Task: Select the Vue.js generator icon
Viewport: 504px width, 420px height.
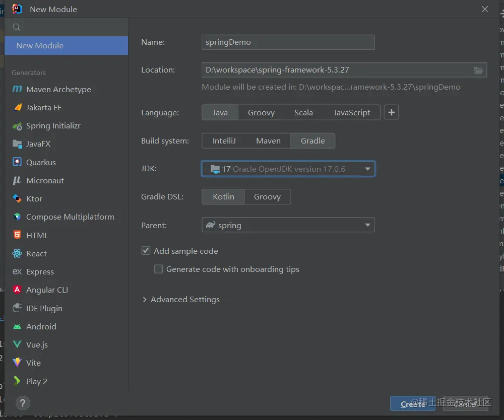Action: click(x=17, y=345)
